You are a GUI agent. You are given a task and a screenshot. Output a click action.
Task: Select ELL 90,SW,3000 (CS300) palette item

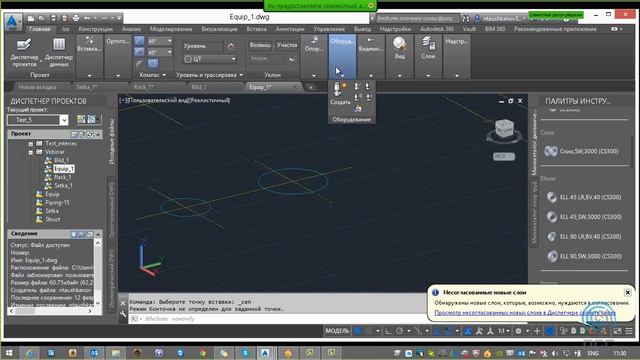[584, 256]
